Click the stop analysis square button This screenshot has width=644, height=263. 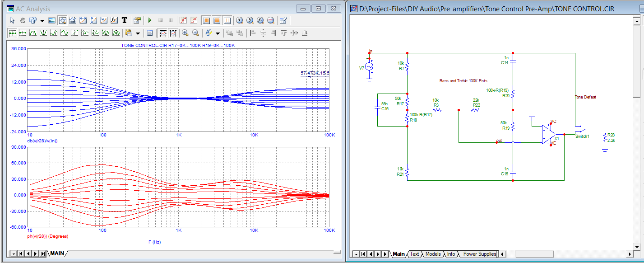coord(160,20)
